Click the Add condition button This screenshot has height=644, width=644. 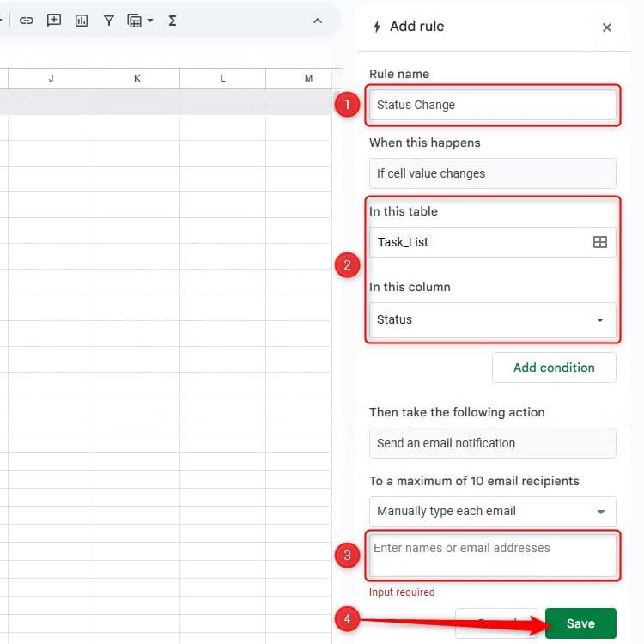[554, 368]
